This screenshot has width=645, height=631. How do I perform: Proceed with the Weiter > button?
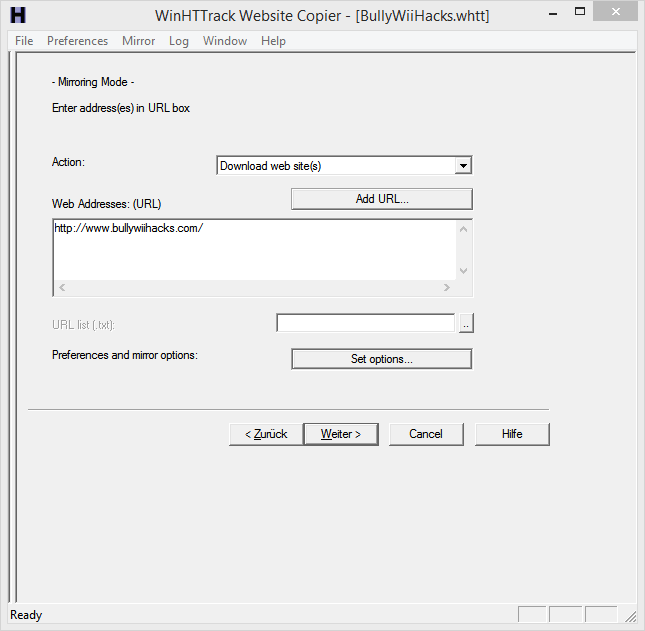[341, 434]
